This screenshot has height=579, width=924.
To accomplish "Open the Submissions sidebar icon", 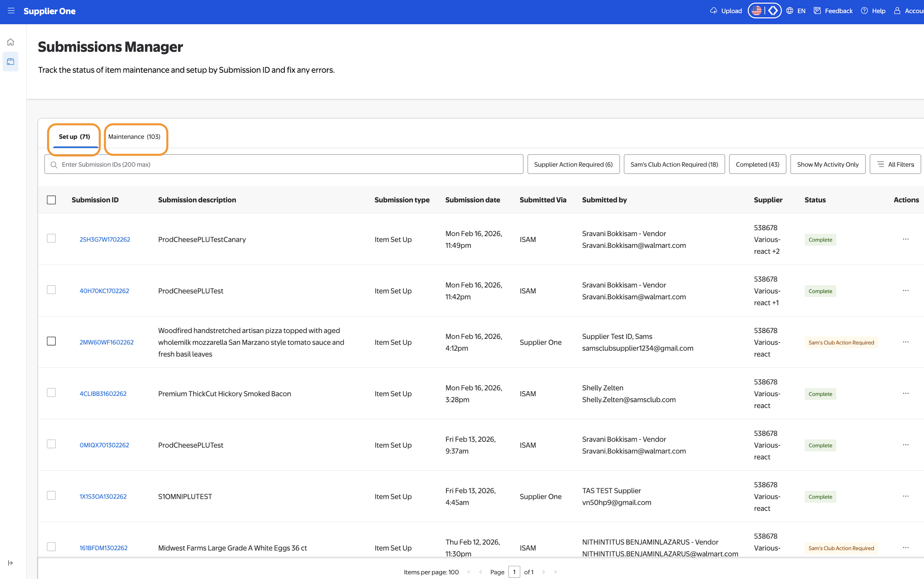I will tap(11, 62).
